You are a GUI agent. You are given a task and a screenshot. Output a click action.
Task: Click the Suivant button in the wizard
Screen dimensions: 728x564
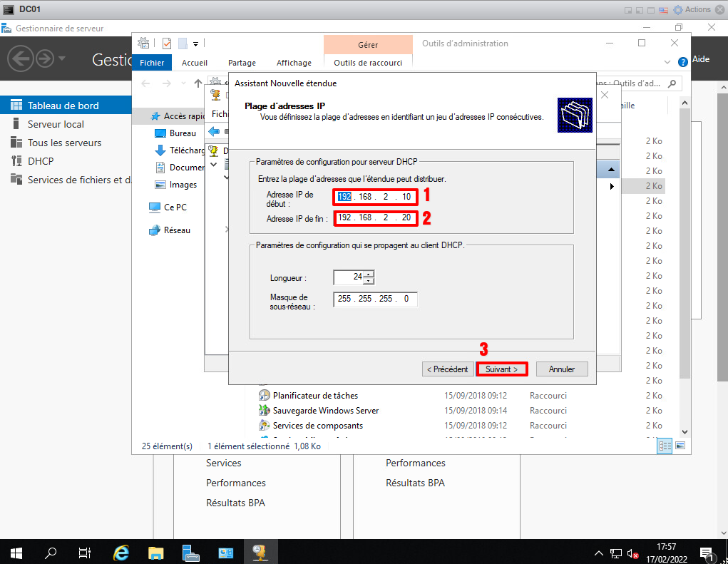pos(501,369)
